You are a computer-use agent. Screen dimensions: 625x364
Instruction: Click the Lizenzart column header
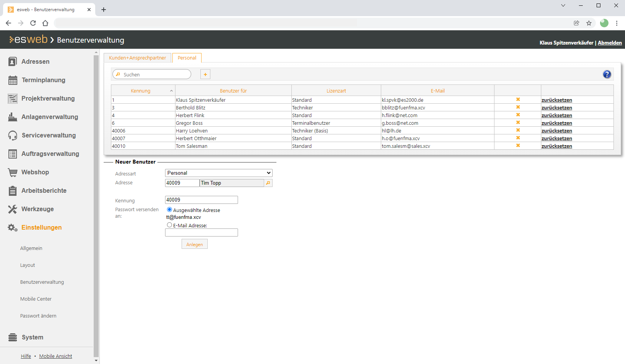[336, 91]
